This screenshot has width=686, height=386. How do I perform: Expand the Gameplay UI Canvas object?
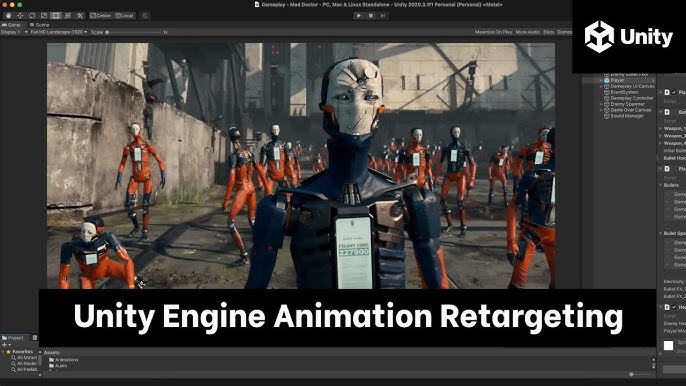tap(601, 87)
